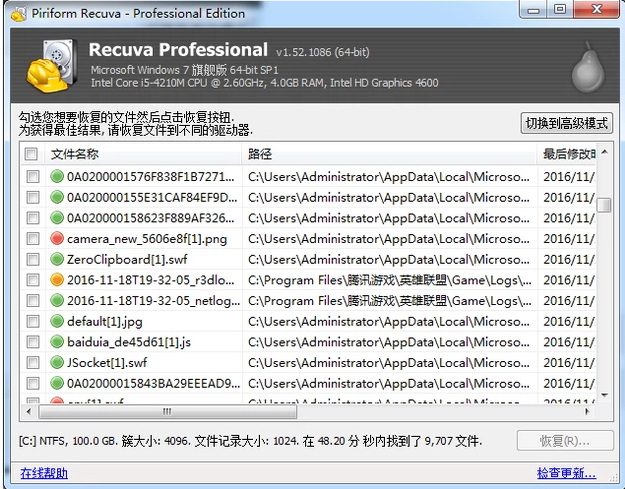The width and height of the screenshot is (625, 489).
Task: Click green status dot for baiduia_de45d61[1].js
Action: [x=57, y=342]
